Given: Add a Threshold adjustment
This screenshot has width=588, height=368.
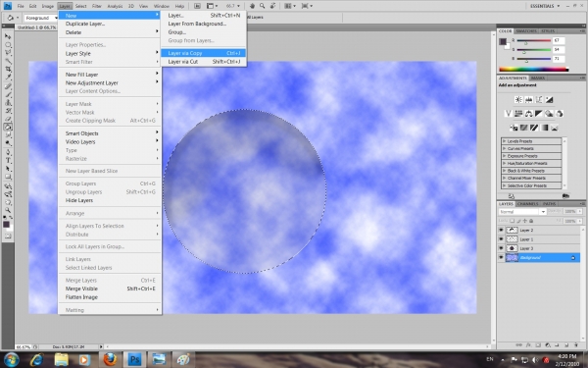Looking at the screenshot, I should [x=534, y=128].
